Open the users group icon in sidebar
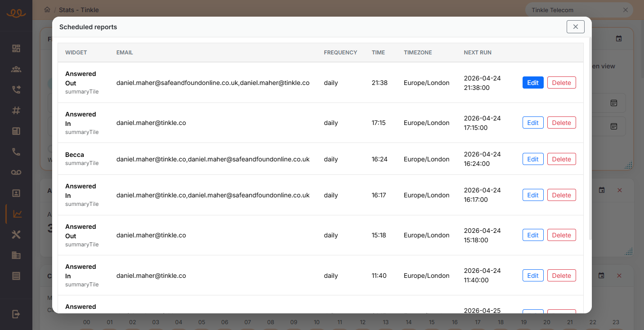 tap(16, 69)
